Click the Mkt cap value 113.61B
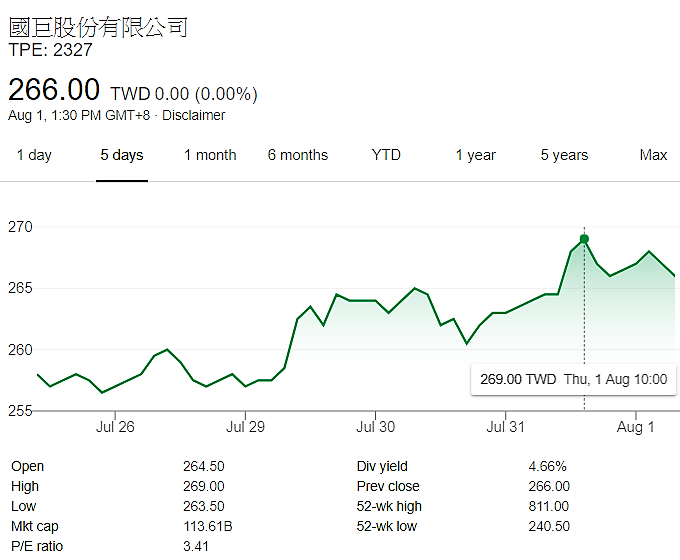 208,526
